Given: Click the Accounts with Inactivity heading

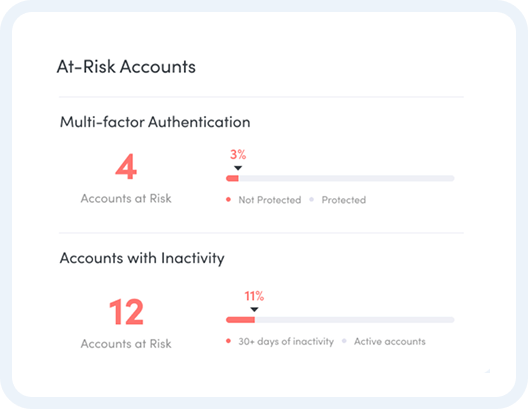Looking at the screenshot, I should coord(142,259).
